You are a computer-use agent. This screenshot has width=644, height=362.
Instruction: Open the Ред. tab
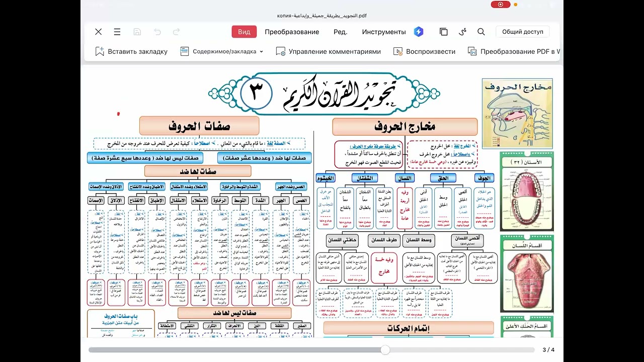pyautogui.click(x=341, y=32)
